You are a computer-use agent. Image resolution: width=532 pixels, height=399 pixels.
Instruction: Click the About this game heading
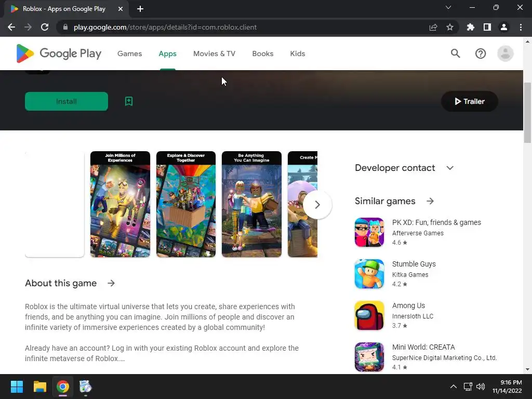click(x=61, y=283)
